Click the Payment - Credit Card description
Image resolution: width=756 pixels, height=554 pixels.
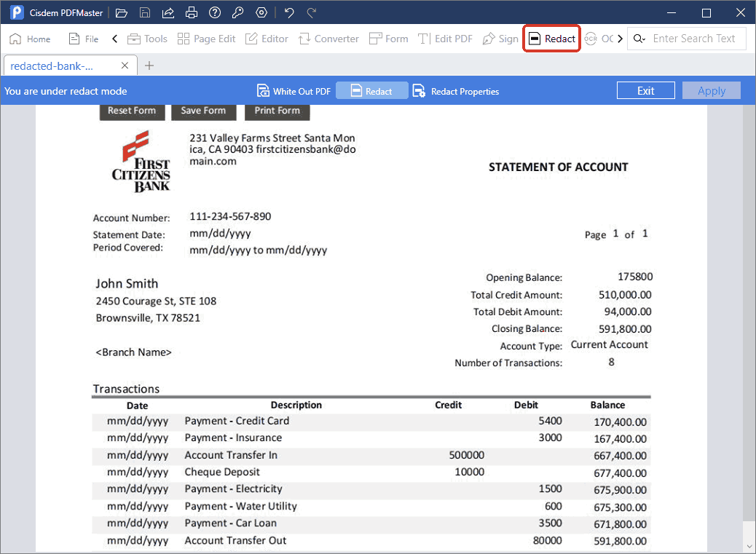click(237, 421)
